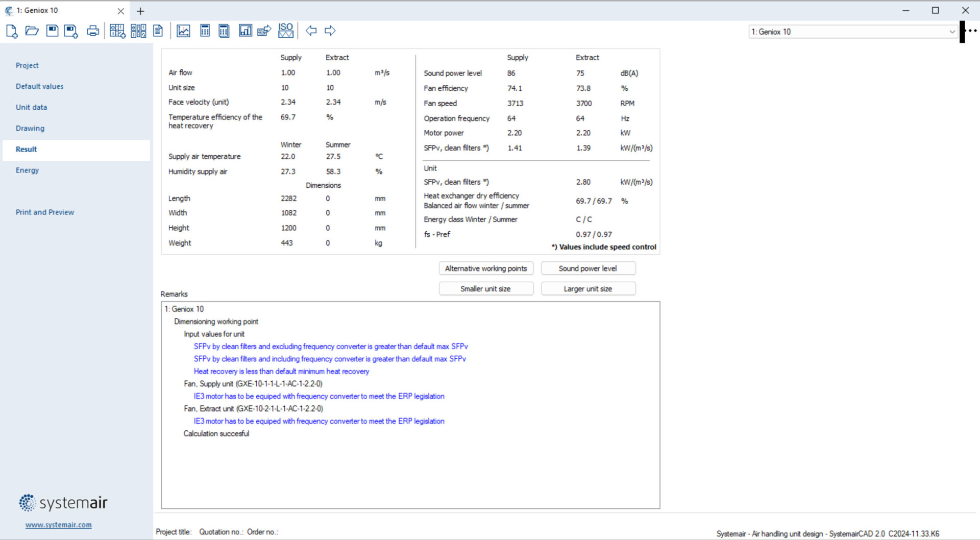Viewport: 980px width, 540px height.
Task: Create a new project file
Action: 11,31
